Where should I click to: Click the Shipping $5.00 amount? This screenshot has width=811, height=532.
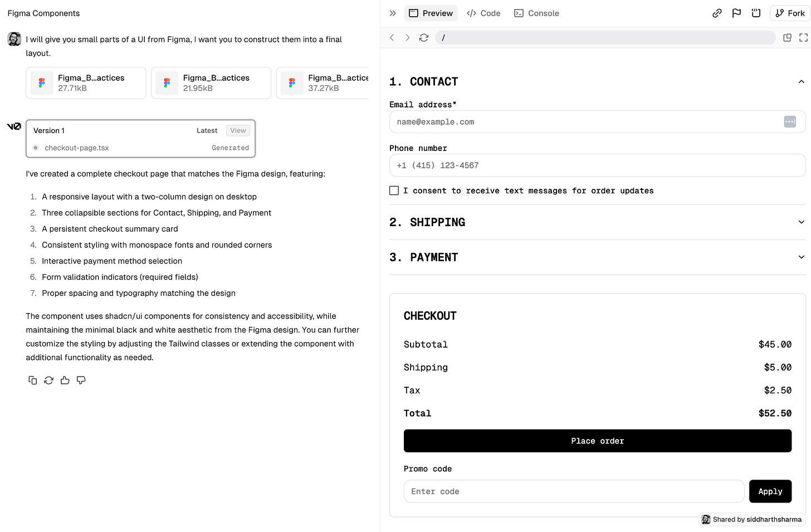click(x=778, y=367)
